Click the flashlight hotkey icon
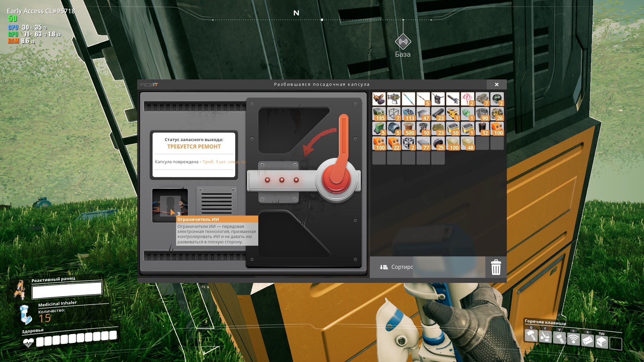644x362 pixels. pos(559,338)
